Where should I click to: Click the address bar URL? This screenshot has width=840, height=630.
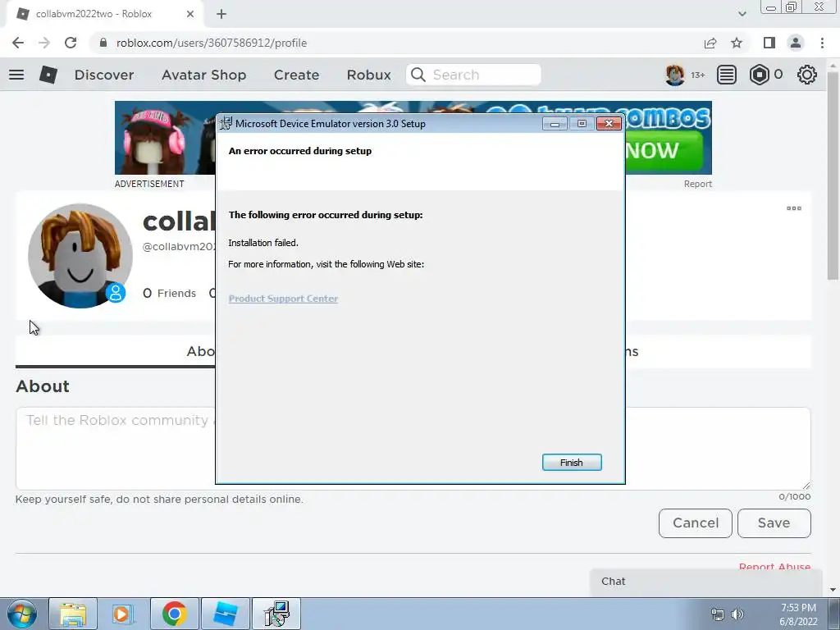212,43
